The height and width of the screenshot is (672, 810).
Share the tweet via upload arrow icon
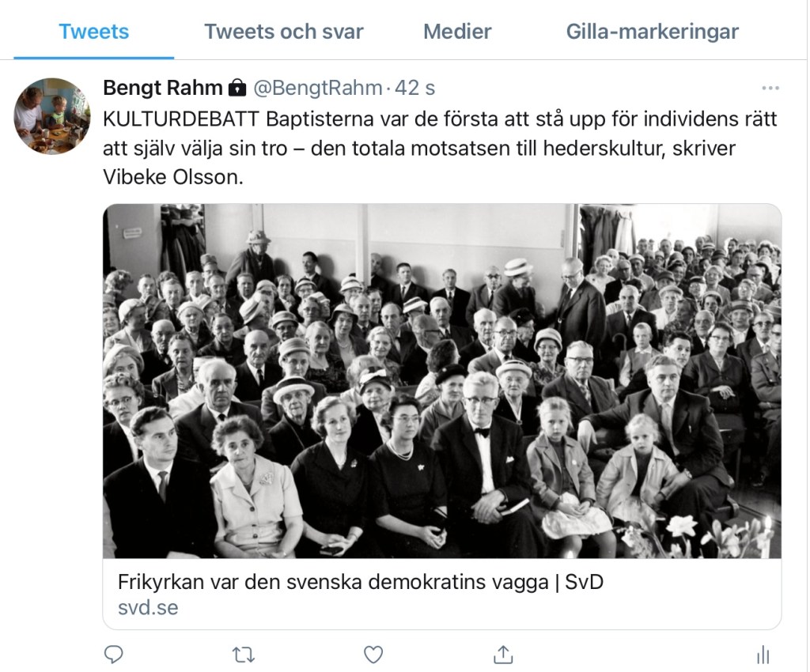click(x=503, y=654)
